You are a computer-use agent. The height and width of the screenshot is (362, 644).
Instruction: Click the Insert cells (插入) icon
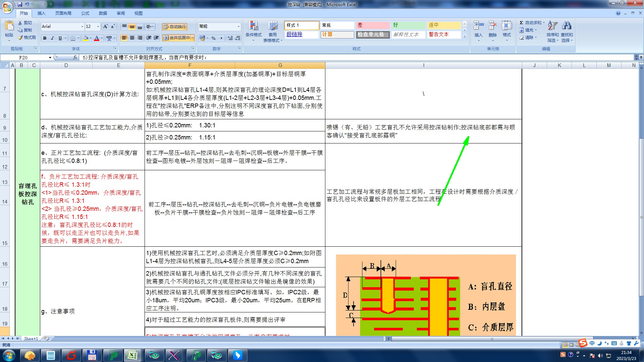[478, 26]
